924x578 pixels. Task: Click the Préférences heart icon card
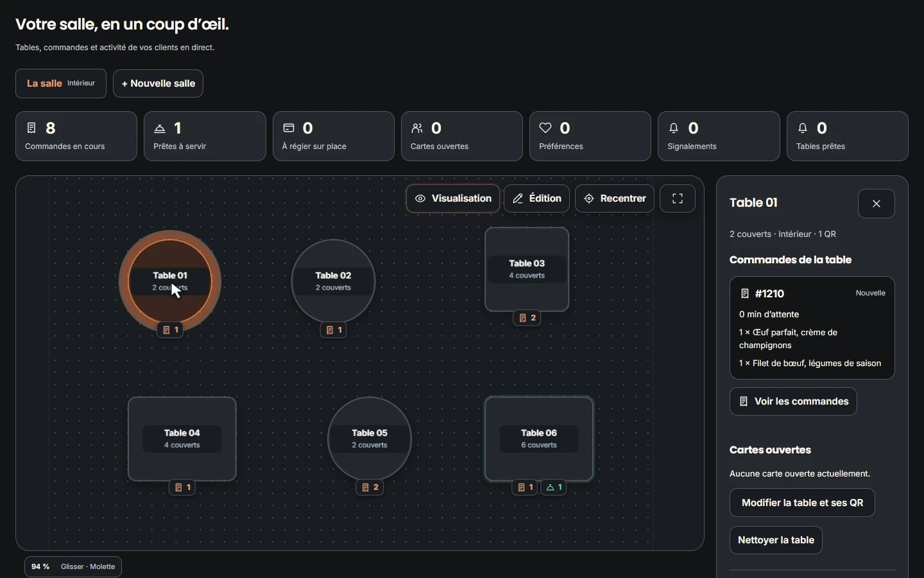pyautogui.click(x=591, y=136)
